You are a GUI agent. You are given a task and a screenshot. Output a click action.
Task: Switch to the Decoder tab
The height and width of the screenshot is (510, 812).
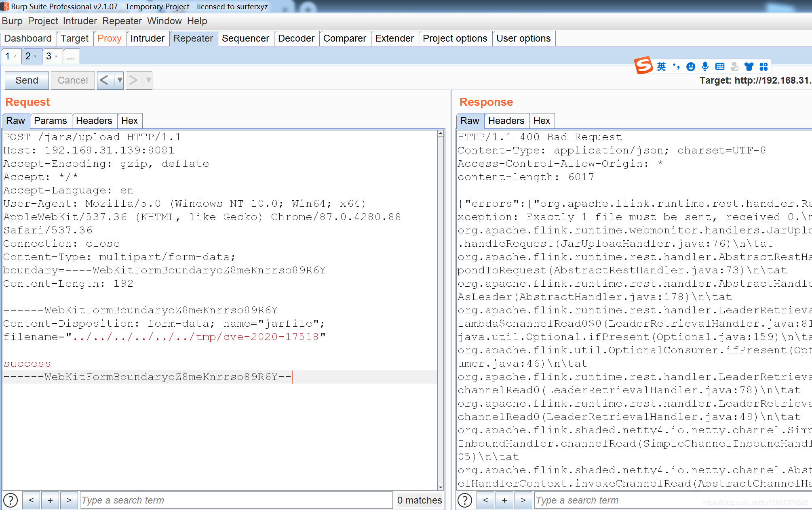click(x=296, y=38)
